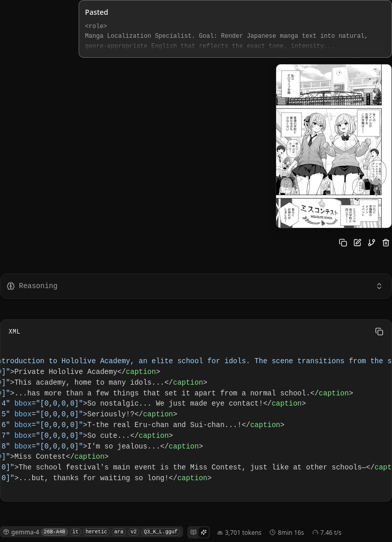Click the 8min 16s duration statistic
This screenshot has height=542, width=392.
(x=287, y=532)
